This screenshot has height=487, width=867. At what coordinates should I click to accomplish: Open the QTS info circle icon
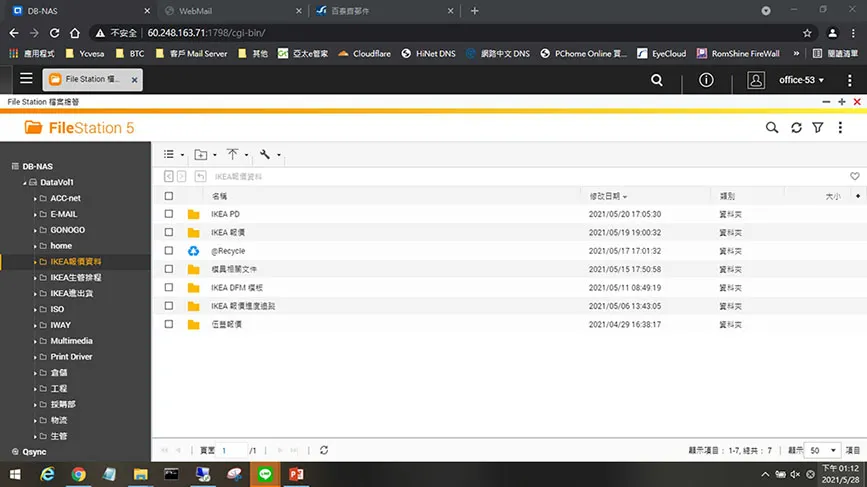coord(706,80)
